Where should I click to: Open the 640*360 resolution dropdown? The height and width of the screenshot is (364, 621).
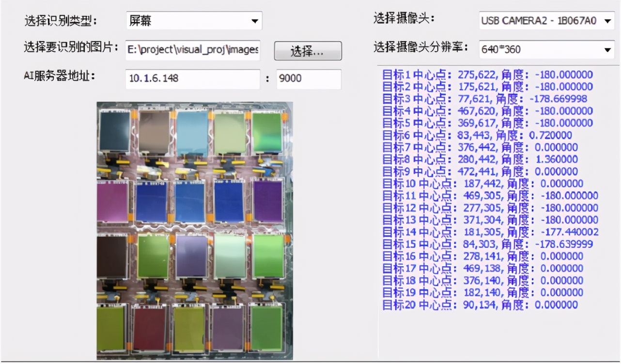click(546, 49)
